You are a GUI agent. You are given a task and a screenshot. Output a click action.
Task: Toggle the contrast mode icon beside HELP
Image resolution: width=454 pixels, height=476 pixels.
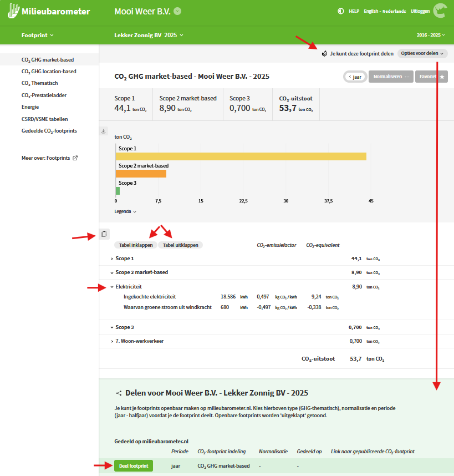pos(340,11)
